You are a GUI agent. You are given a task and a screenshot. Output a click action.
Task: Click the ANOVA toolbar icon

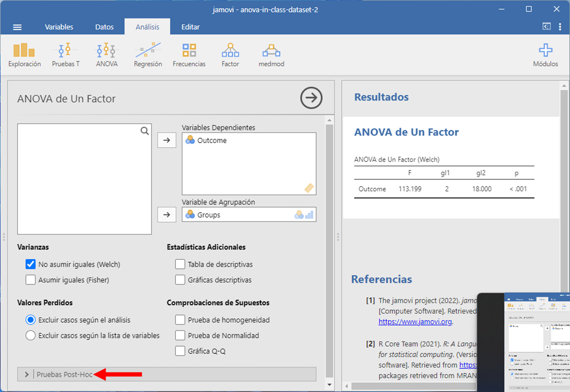106,55
